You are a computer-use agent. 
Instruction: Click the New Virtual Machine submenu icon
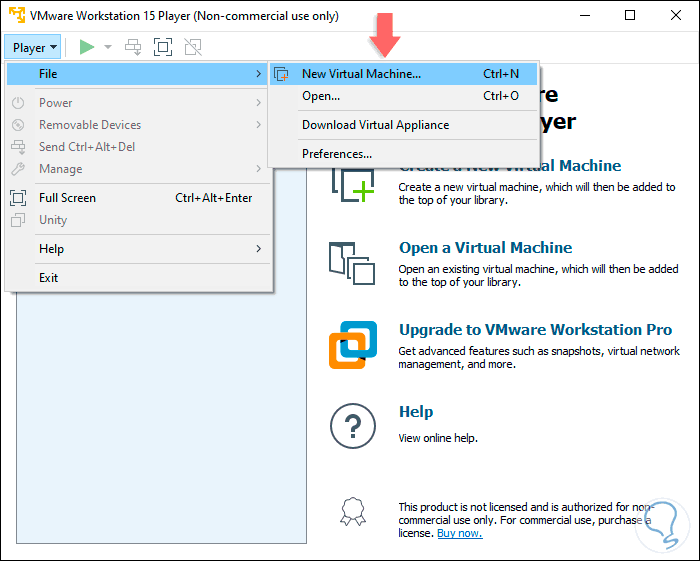tap(281, 74)
